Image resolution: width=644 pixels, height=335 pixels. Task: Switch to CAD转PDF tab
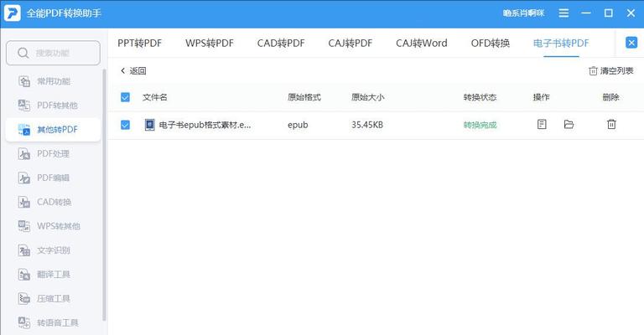click(281, 43)
